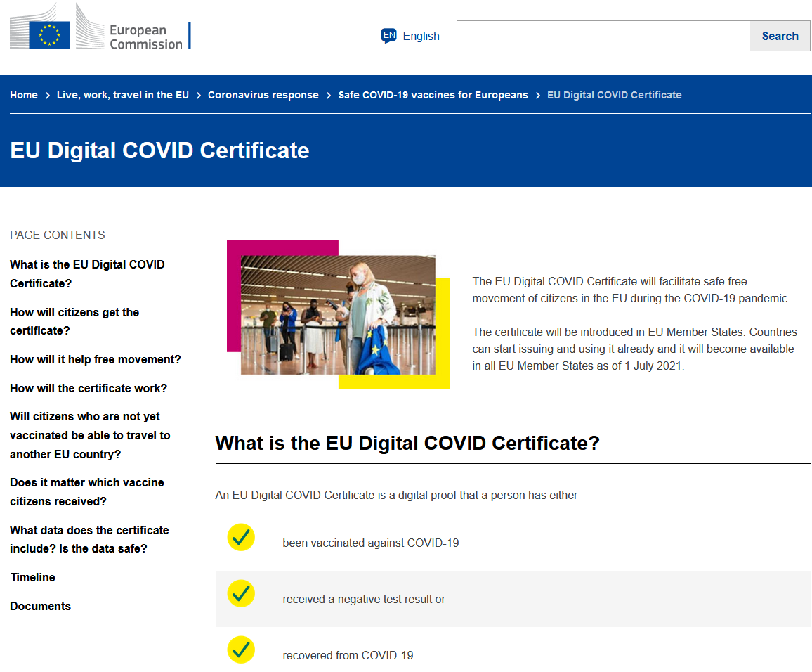Open the English language selector
The width and height of the screenshot is (812, 672).
(x=410, y=36)
